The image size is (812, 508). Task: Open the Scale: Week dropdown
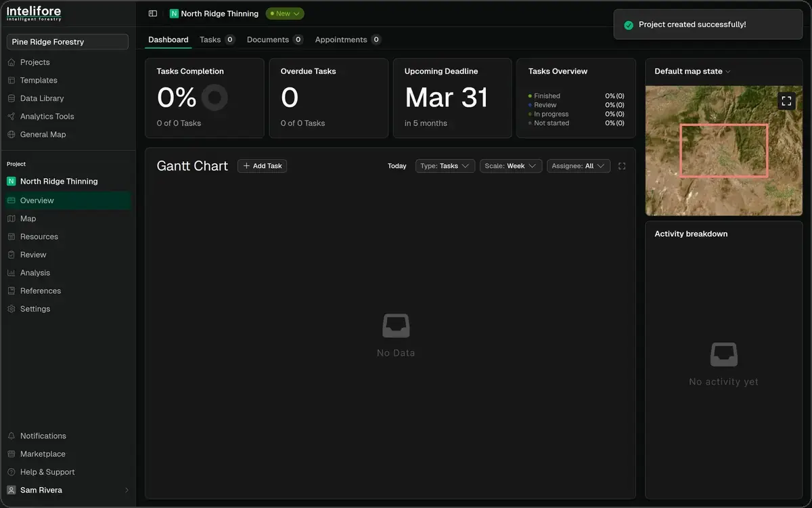point(511,166)
